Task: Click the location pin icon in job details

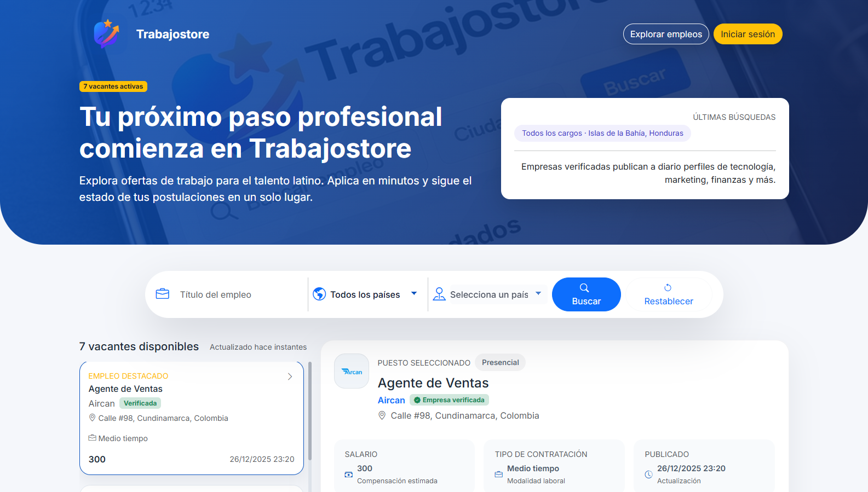Action: tap(382, 415)
